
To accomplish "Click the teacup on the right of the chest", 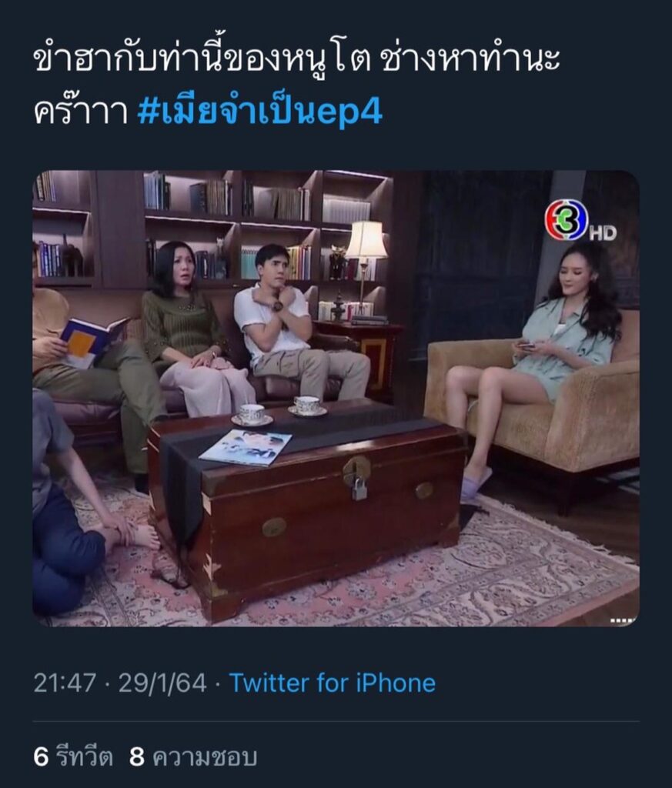I will pos(307,406).
